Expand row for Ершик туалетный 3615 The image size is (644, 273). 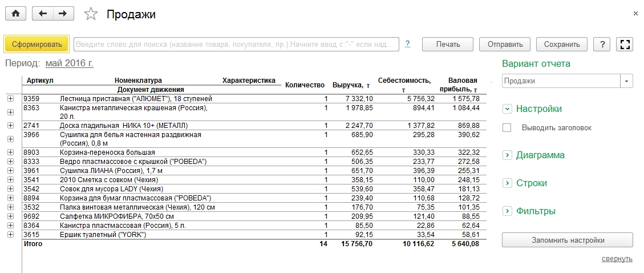pos(11,234)
